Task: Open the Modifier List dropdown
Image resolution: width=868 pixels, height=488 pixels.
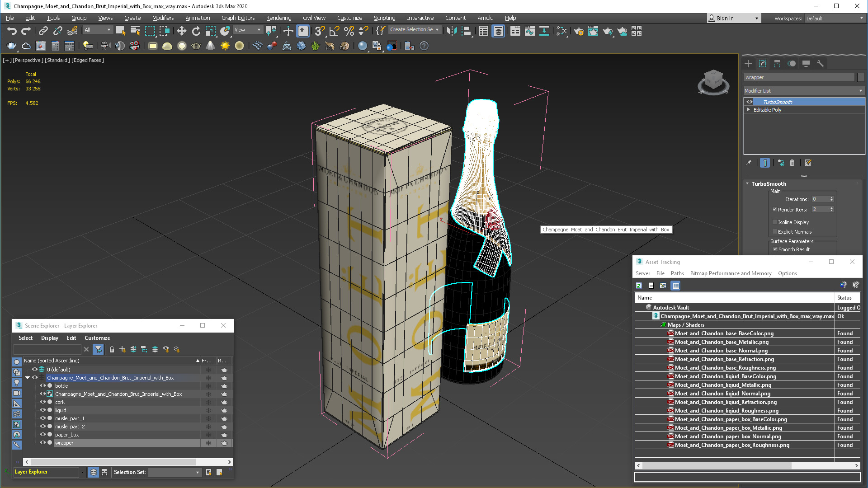Action: point(803,91)
